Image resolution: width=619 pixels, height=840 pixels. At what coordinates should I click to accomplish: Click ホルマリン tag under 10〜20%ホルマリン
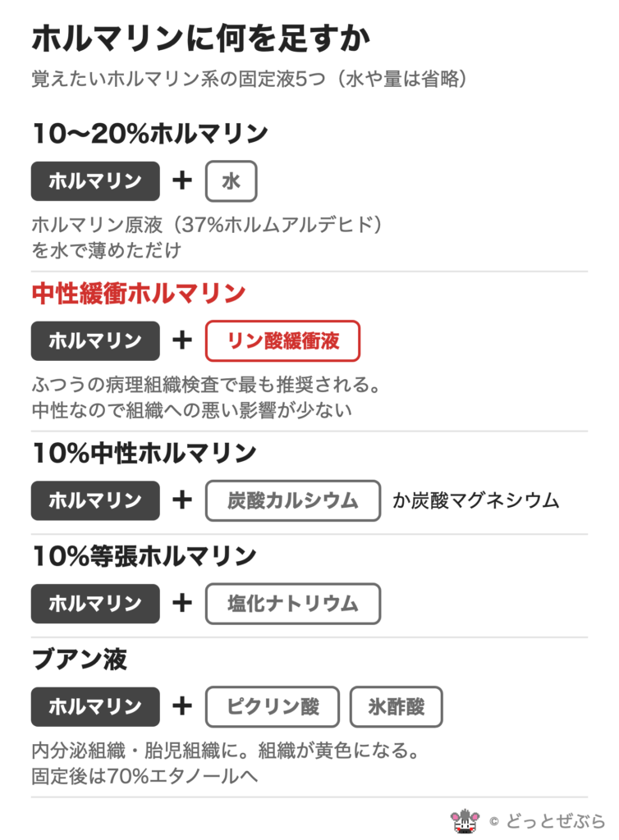(95, 181)
